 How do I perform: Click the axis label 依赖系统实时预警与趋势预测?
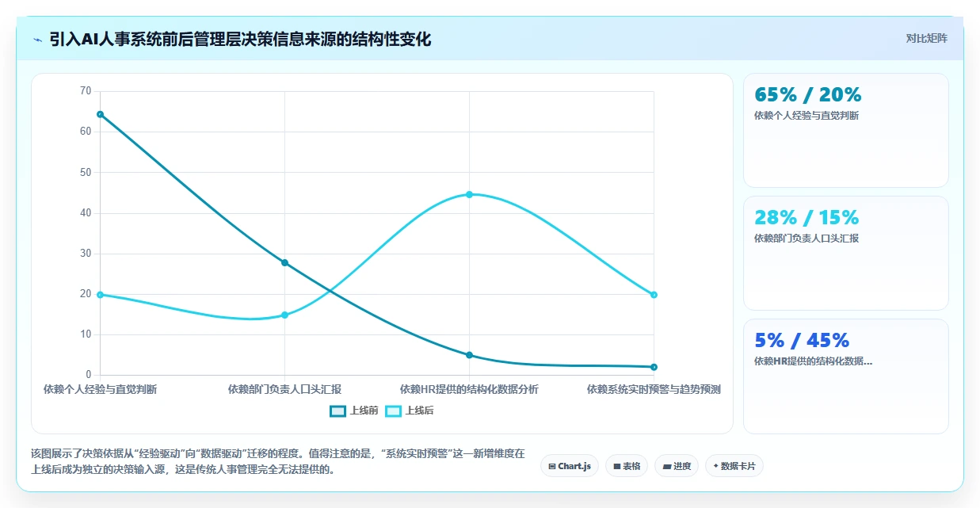point(654,389)
